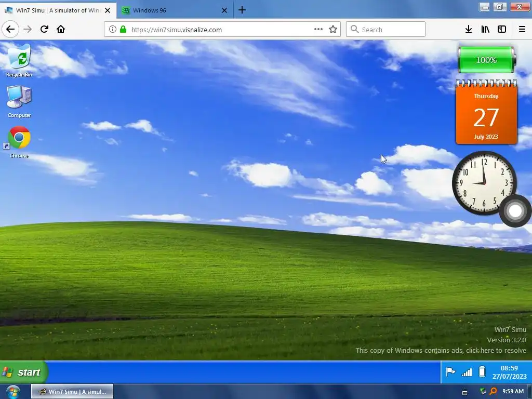The image size is (532, 399).
Task: Open the library bookshelf icon
Action: [x=485, y=29]
